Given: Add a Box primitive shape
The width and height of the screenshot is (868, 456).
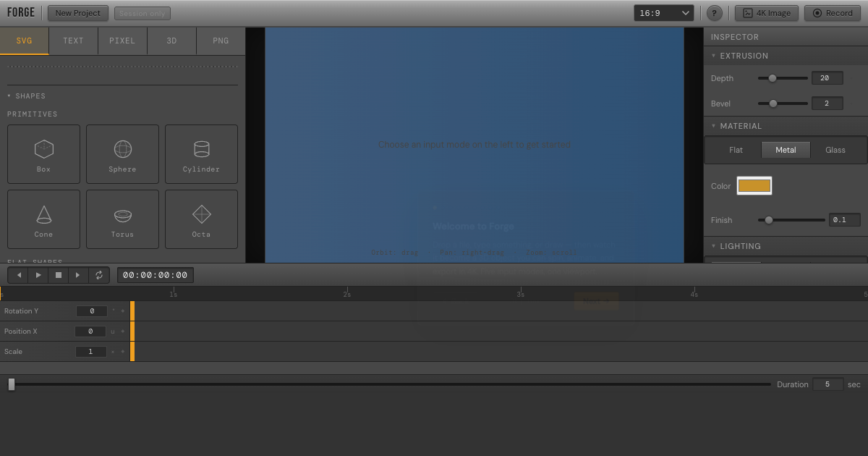Looking at the screenshot, I should tap(43, 154).
